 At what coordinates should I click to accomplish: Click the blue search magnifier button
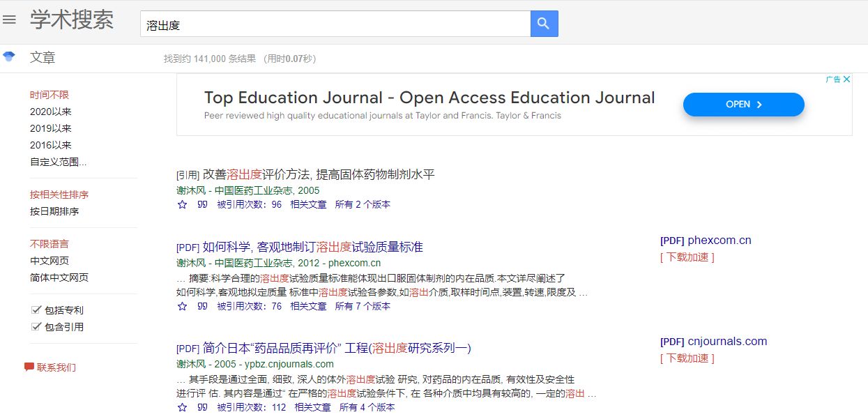[x=544, y=24]
